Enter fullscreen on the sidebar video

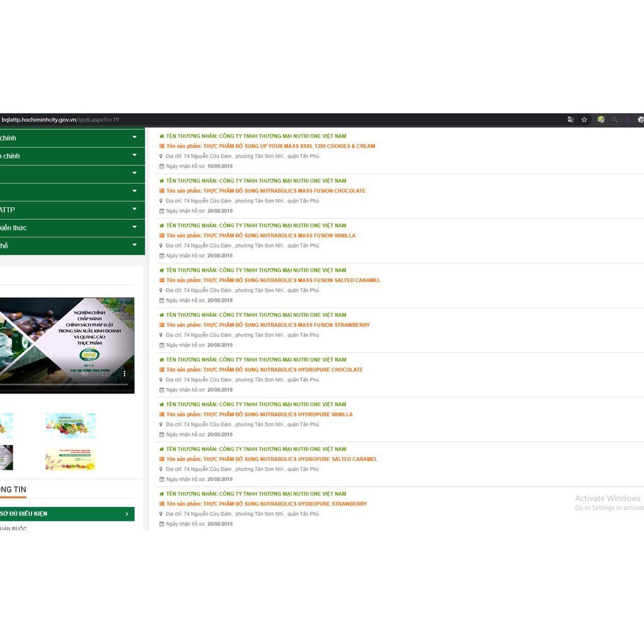(106, 374)
